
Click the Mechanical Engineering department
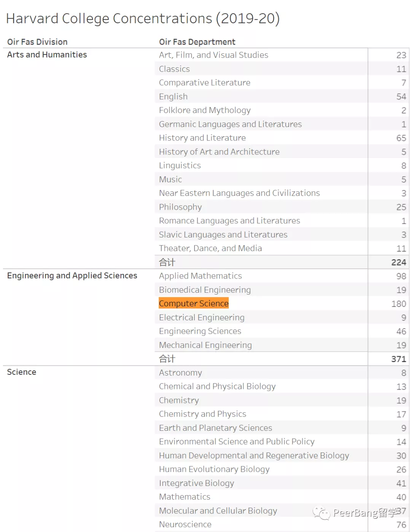pos(205,345)
